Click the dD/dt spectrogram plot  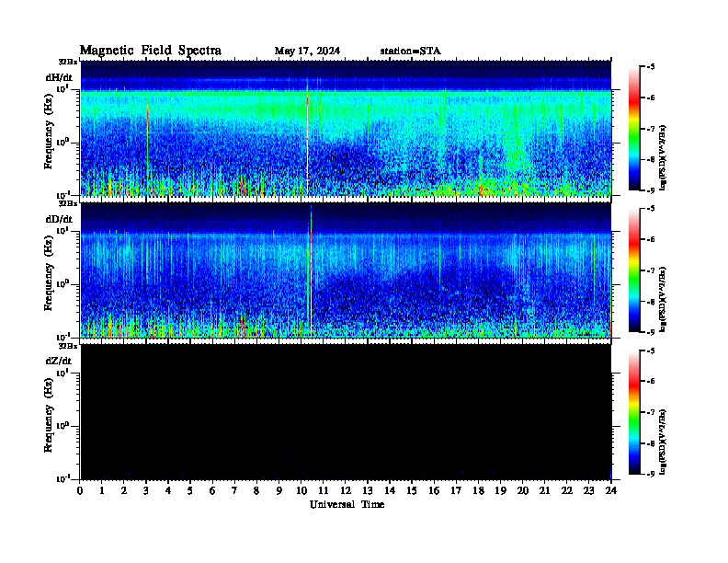346,270
